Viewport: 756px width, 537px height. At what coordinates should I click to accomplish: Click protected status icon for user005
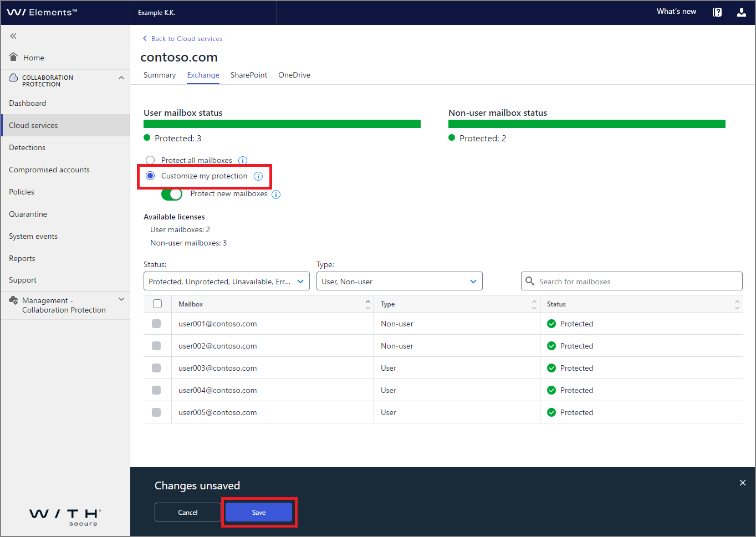[x=551, y=412]
